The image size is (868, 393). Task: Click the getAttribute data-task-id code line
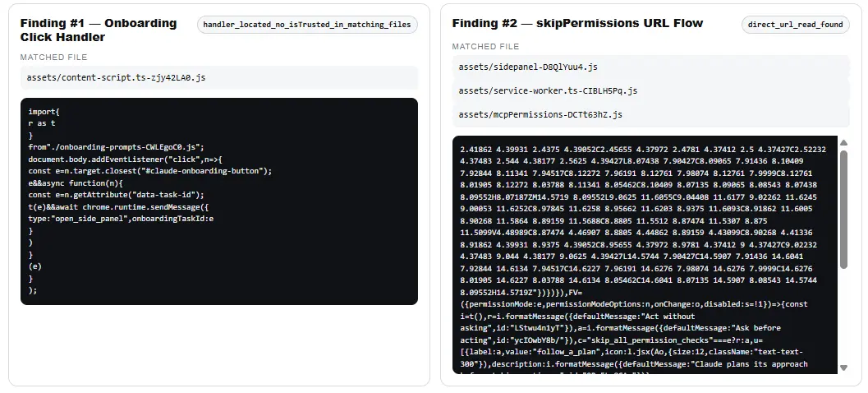117,195
